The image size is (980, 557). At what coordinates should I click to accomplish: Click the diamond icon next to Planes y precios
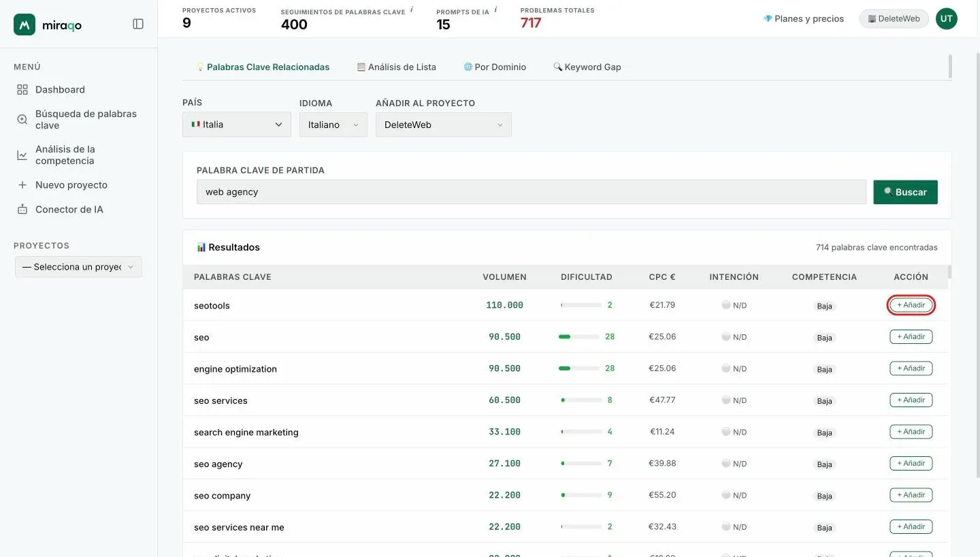click(x=768, y=19)
